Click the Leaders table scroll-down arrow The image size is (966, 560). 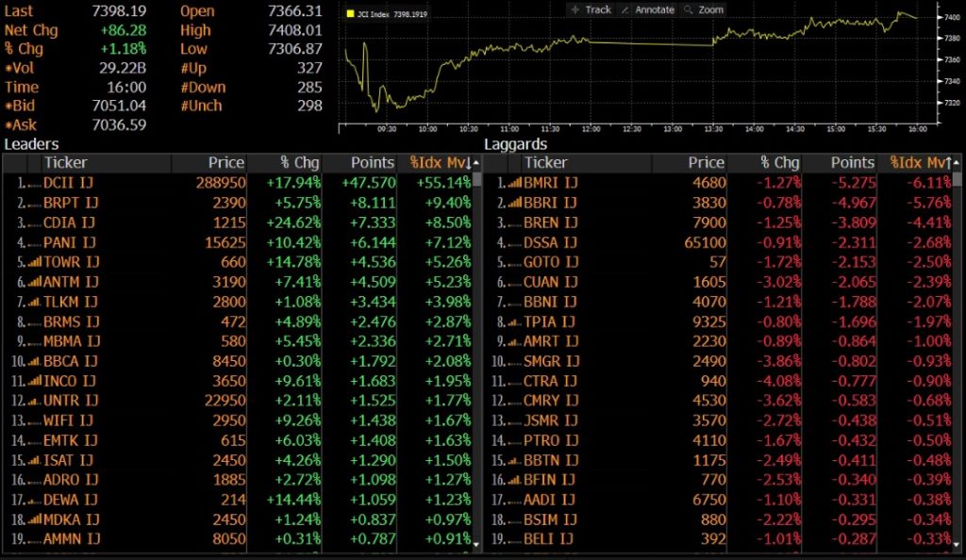(476, 543)
